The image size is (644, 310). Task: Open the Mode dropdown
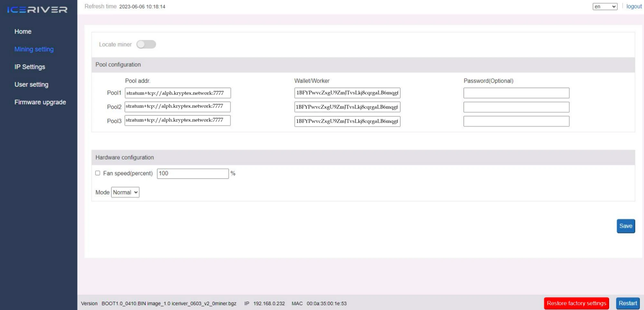click(125, 192)
